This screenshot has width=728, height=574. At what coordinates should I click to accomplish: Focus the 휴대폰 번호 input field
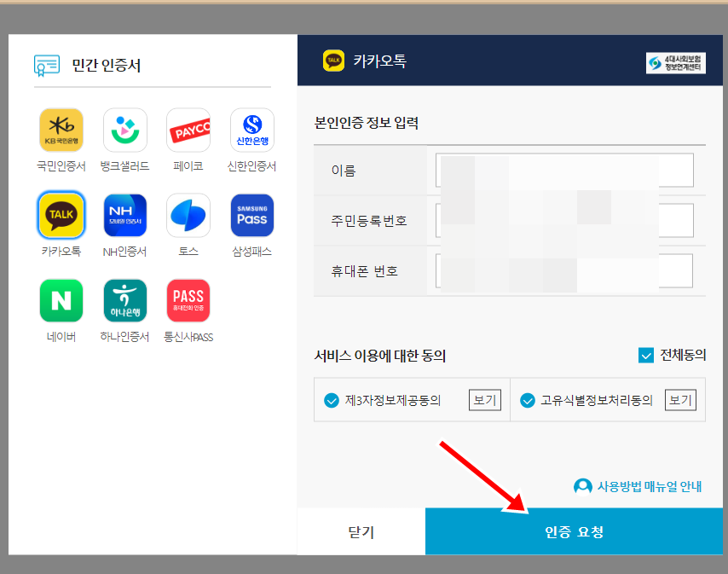click(564, 270)
